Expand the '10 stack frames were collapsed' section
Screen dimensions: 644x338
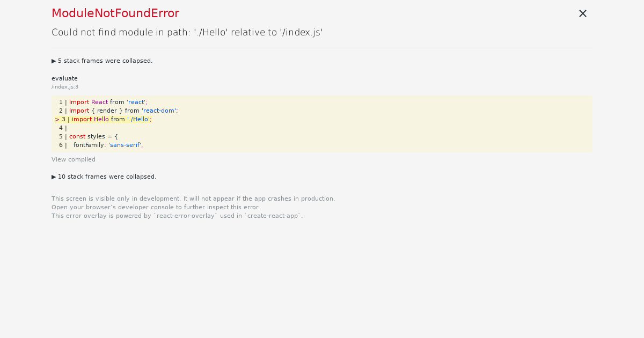(x=104, y=177)
